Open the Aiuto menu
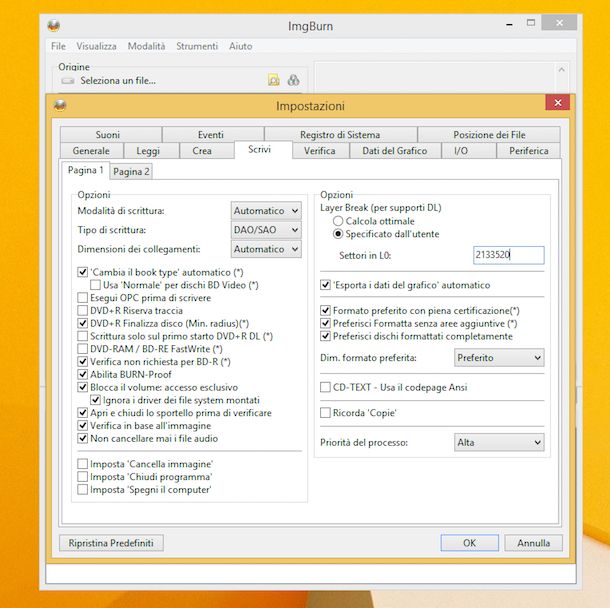The width and height of the screenshot is (610, 608). [240, 46]
